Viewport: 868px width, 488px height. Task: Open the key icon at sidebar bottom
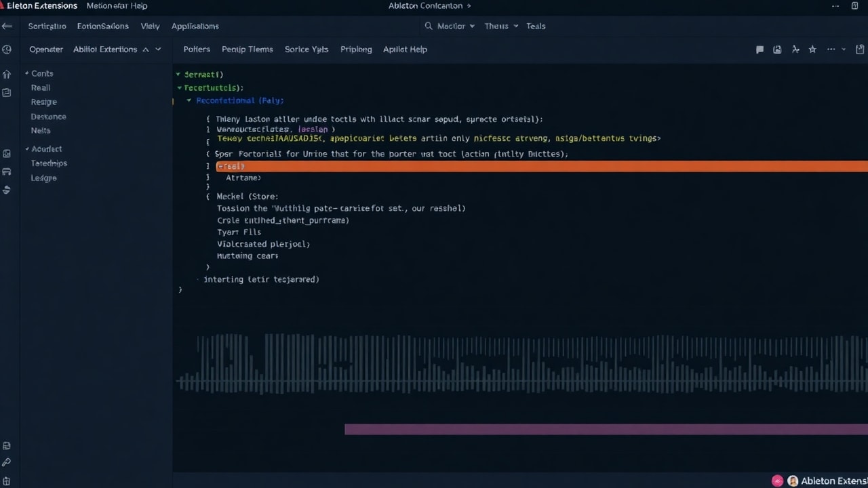pos(7,462)
